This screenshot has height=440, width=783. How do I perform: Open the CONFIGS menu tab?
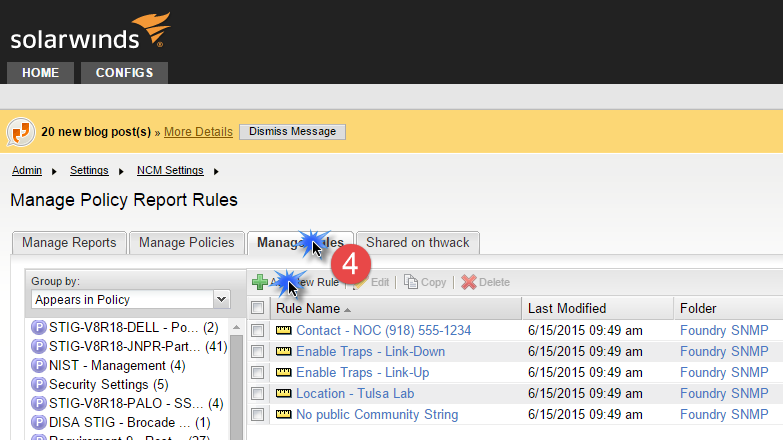pos(124,73)
